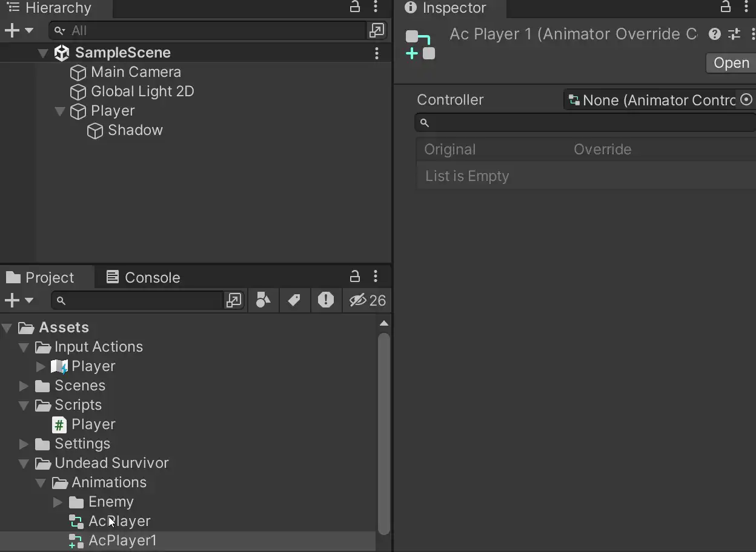The image size is (756, 552).
Task: Click the Project panel vertical scrollbar
Action: pos(384,433)
